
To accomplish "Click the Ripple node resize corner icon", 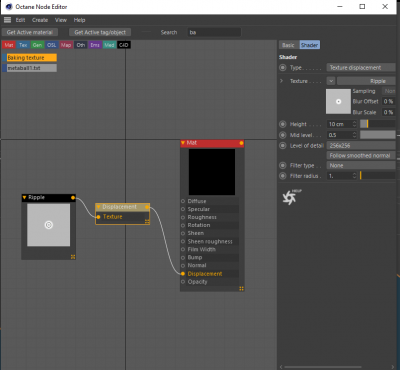I will point(73,256).
